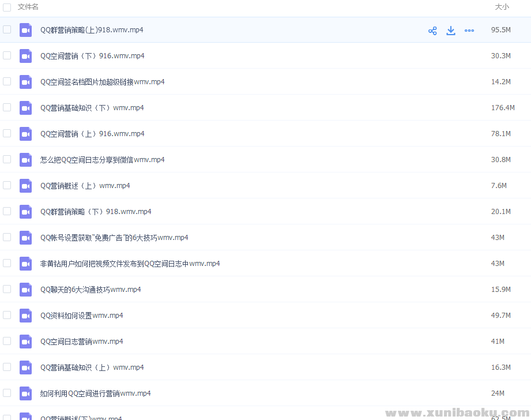
Task: Download QQ群营销策略(上)918.wmv.mp4
Action: (x=451, y=30)
